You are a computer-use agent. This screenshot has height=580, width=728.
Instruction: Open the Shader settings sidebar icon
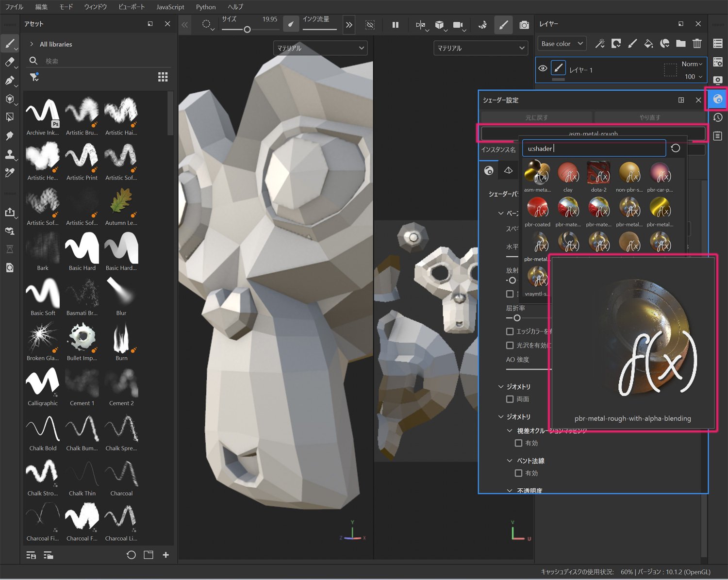718,99
